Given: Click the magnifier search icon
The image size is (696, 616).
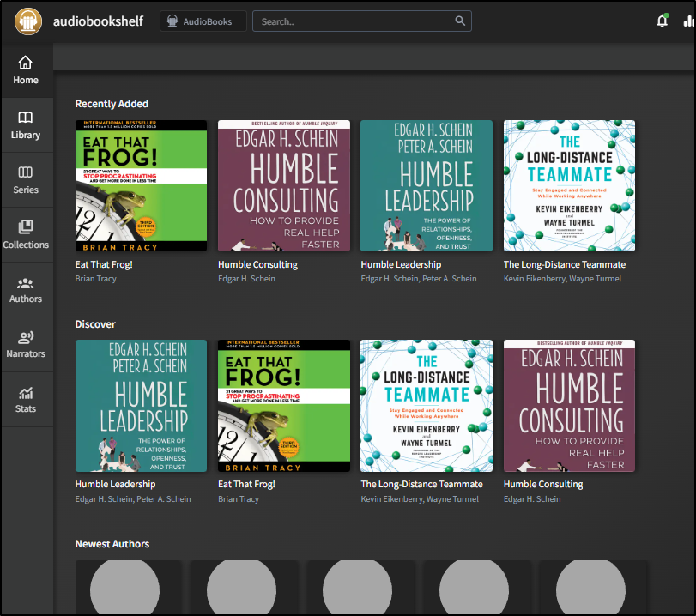Looking at the screenshot, I should [x=460, y=21].
